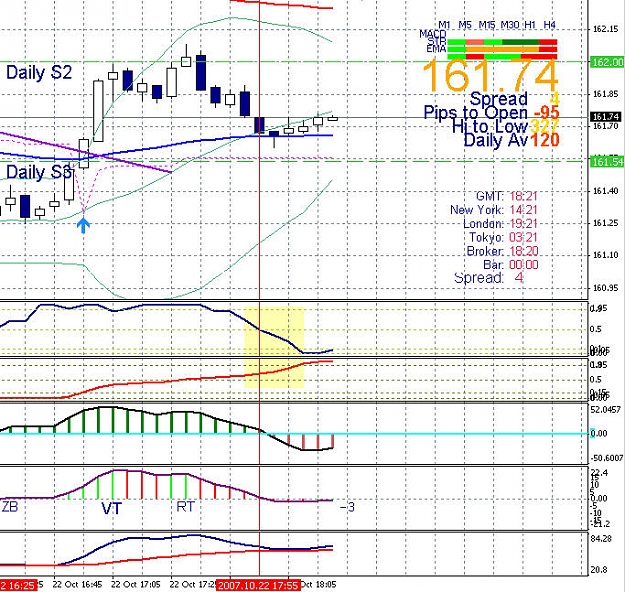Click the 161.85 price axis label
The width and height of the screenshot is (625, 592).
(x=605, y=94)
